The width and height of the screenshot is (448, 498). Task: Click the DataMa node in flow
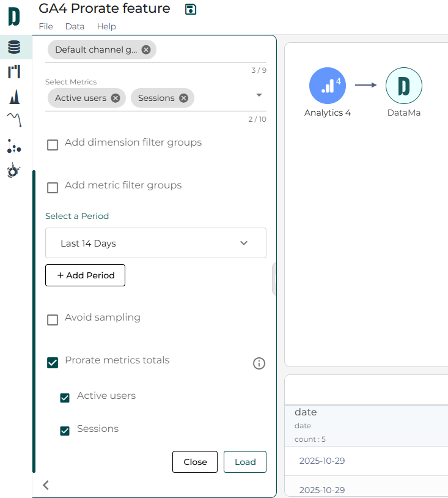[x=403, y=86]
